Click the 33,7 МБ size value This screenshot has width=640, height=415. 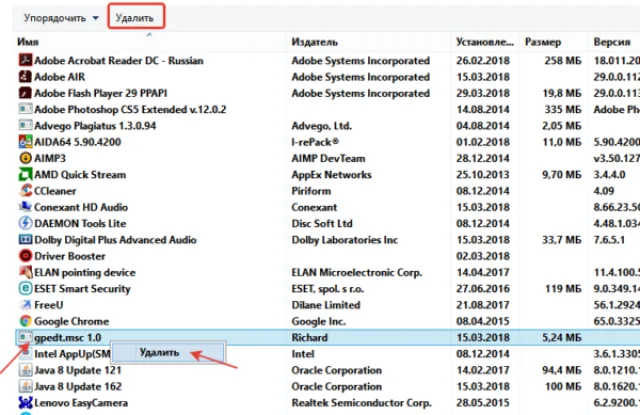coord(561,240)
